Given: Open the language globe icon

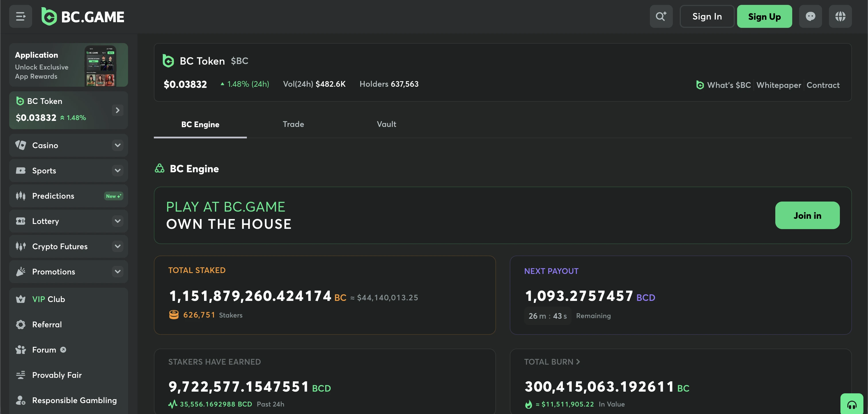Looking at the screenshot, I should coord(840,16).
